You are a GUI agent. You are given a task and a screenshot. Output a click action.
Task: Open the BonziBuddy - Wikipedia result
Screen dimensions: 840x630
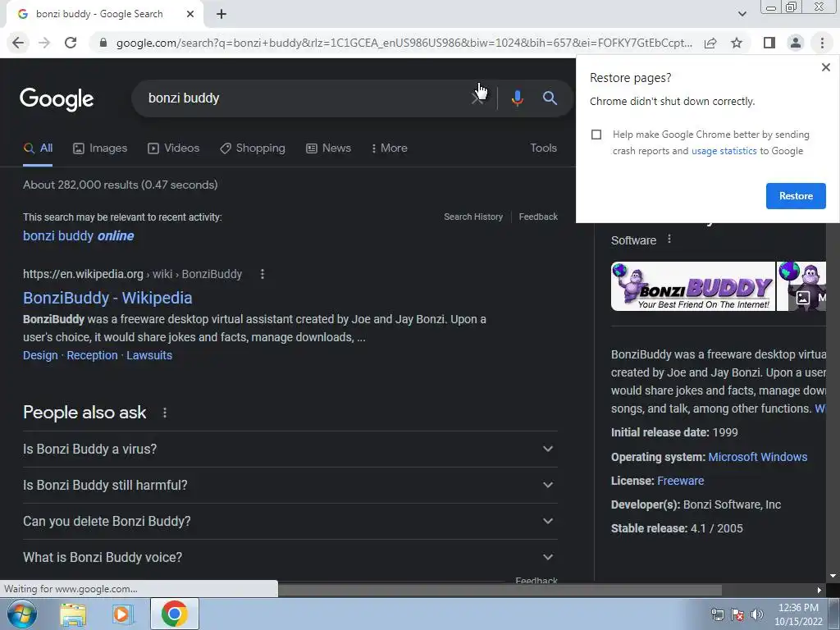[x=107, y=298]
